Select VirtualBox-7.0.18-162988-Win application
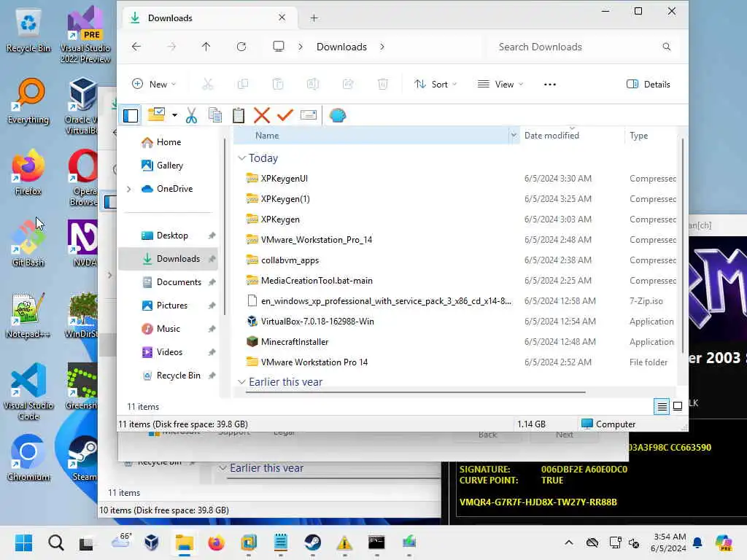Screen dimensions: 747x560 (317, 322)
